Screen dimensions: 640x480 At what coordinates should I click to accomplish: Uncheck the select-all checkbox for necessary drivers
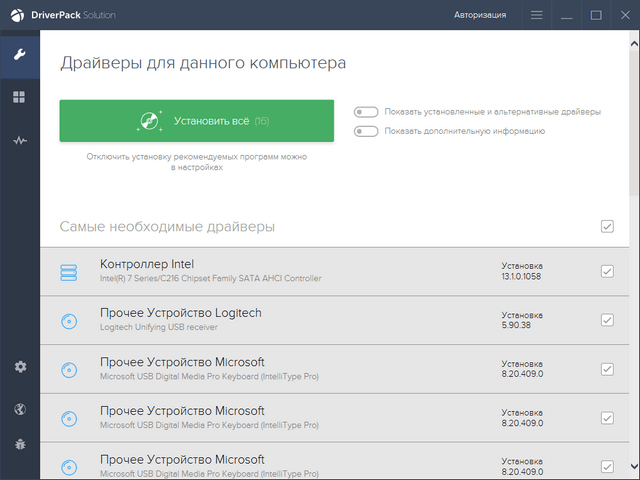[x=607, y=227]
